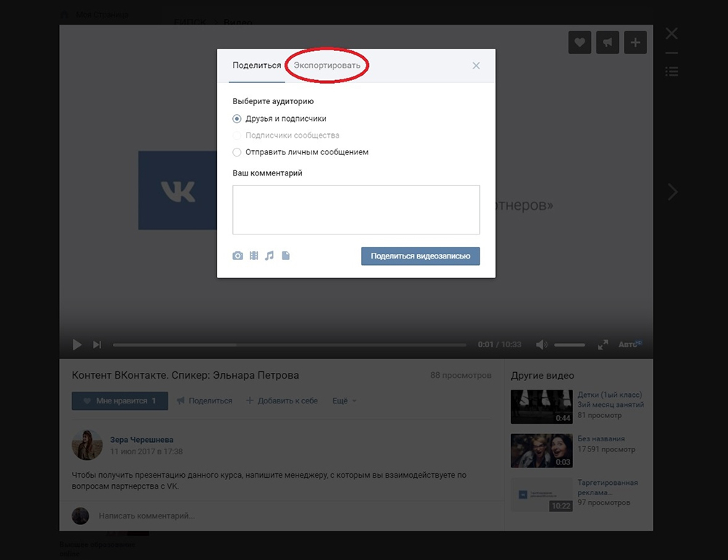
Task: Click Поделиться видеозаписью button
Action: tap(420, 256)
